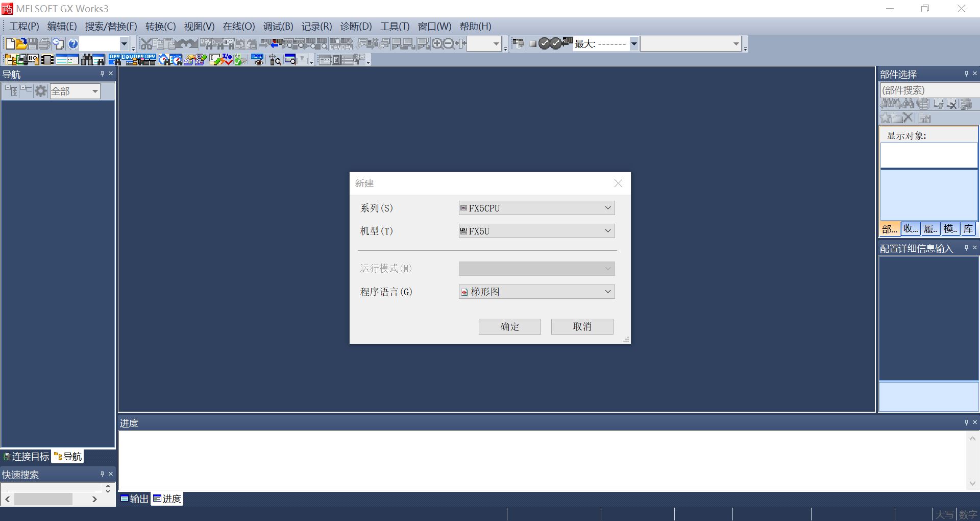Click the New Project toolbar icon

pos(10,44)
